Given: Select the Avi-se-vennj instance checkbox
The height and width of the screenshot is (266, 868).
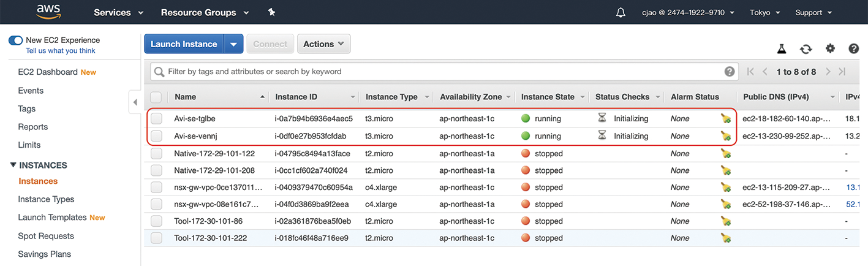Looking at the screenshot, I should click(x=156, y=136).
